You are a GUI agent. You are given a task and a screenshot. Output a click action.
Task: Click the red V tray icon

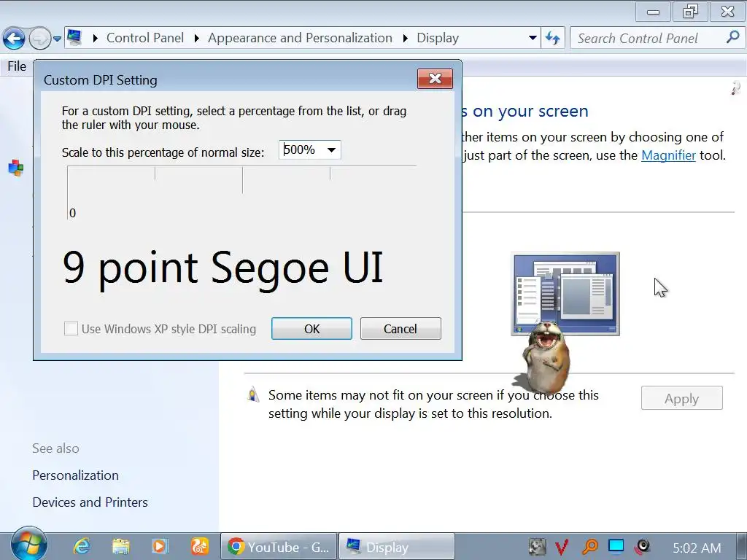(x=562, y=547)
